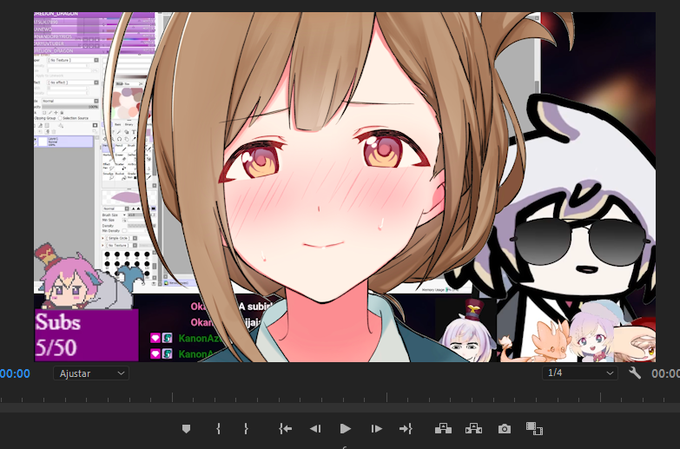This screenshot has width=680, height=449.
Task: Add a marker with the marker icon
Action: [x=186, y=429]
